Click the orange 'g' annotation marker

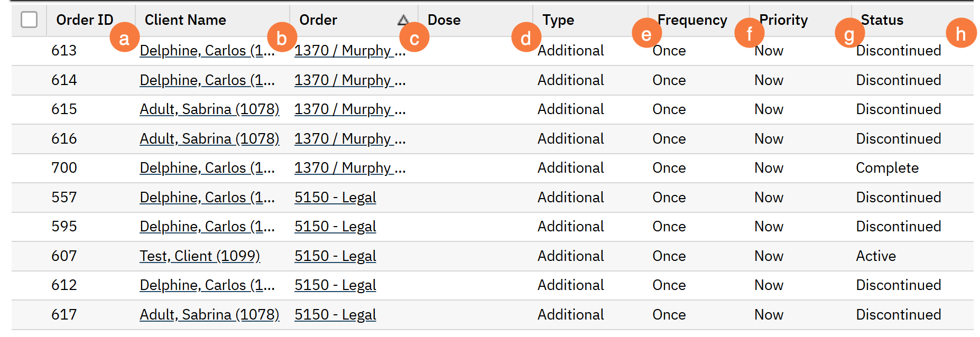(x=849, y=34)
